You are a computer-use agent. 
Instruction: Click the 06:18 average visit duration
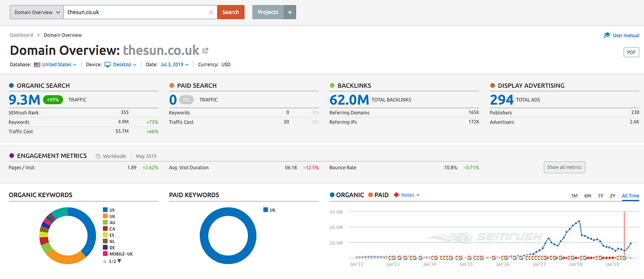click(x=291, y=167)
